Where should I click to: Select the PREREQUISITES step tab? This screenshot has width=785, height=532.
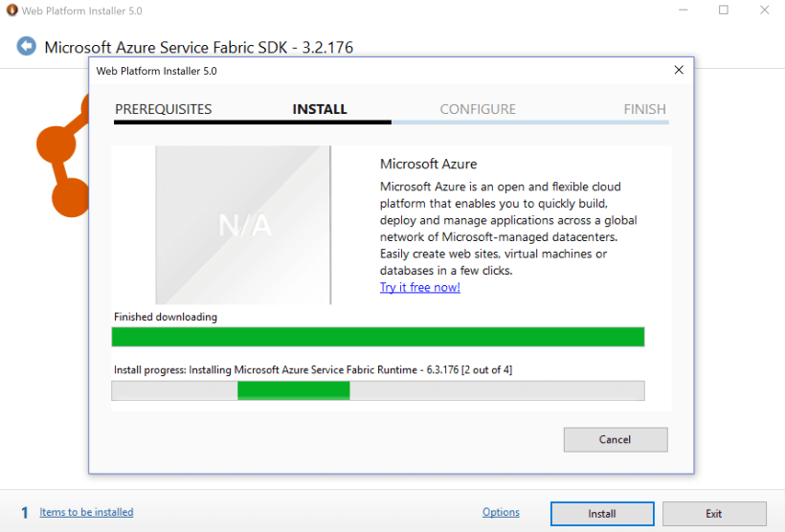[x=164, y=109]
